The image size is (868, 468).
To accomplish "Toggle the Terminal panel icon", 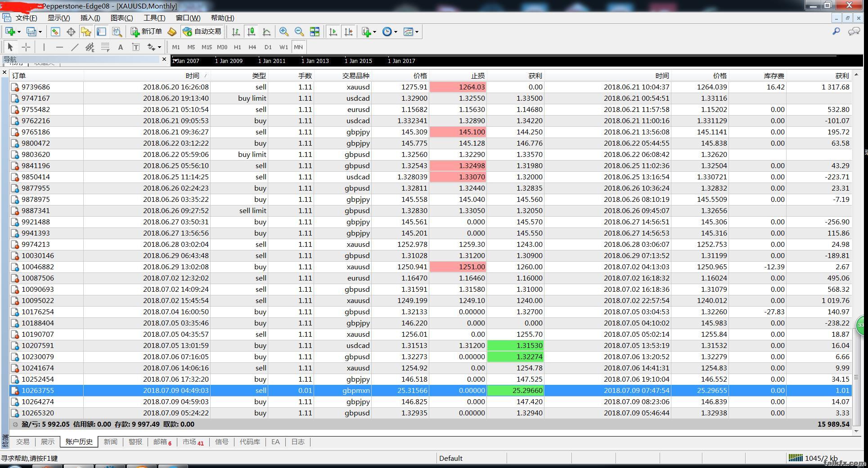I will click(x=101, y=31).
